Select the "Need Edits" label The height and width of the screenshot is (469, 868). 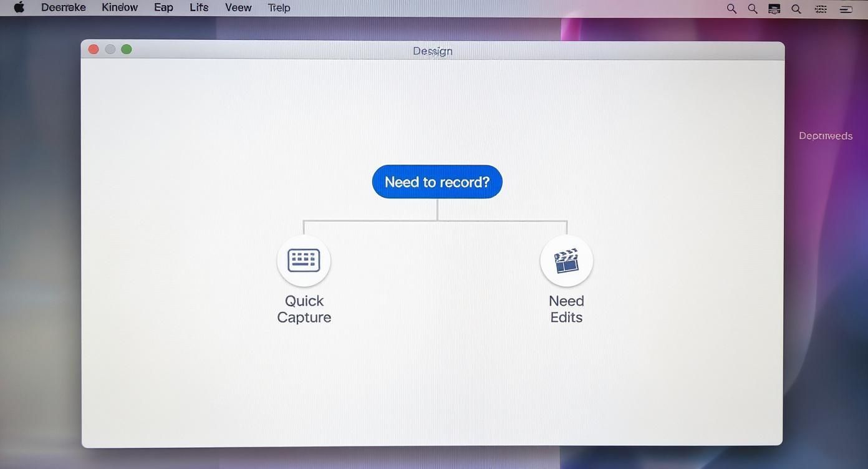coord(566,309)
